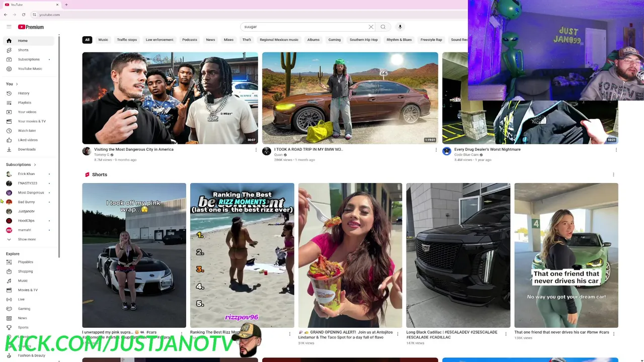Viewport: 644px width, 362px height.
Task: Open the Every Drug Dealer's Worst Nightmare title
Action: click(x=488, y=149)
